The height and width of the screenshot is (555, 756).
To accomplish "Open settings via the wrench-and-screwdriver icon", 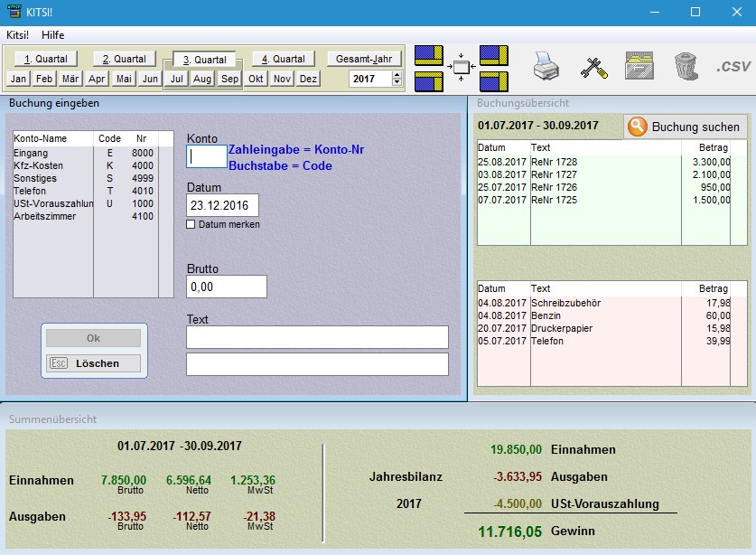I will tap(593, 66).
